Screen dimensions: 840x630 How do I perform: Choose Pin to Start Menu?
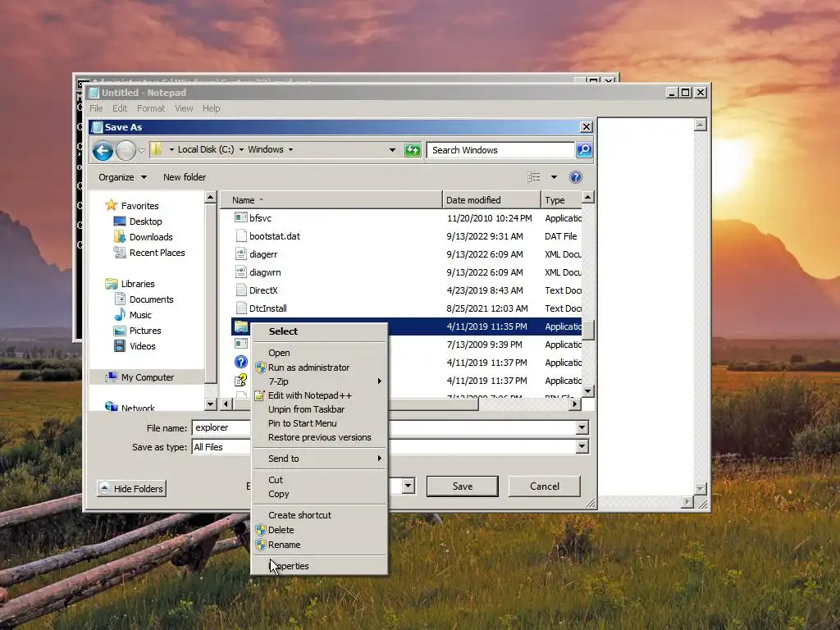[x=319, y=423]
